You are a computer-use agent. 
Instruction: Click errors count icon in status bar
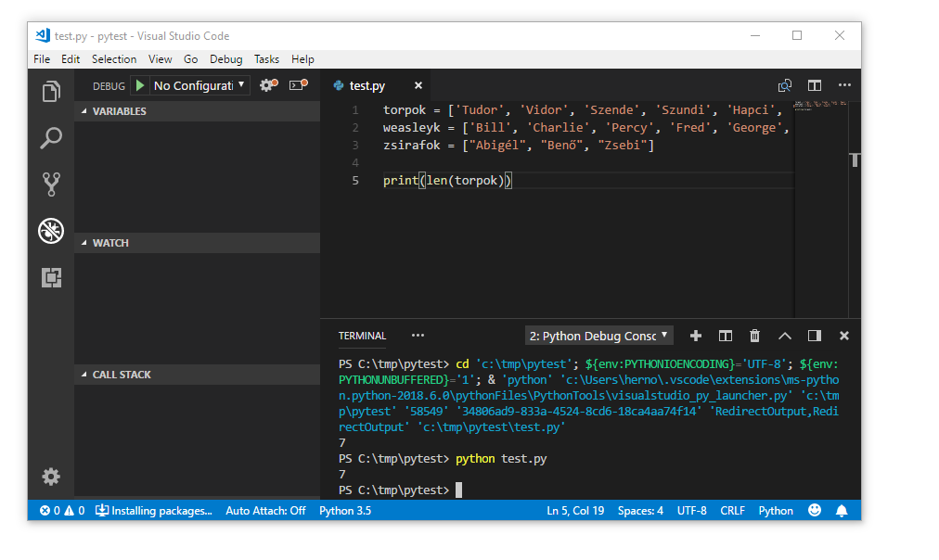pos(50,510)
